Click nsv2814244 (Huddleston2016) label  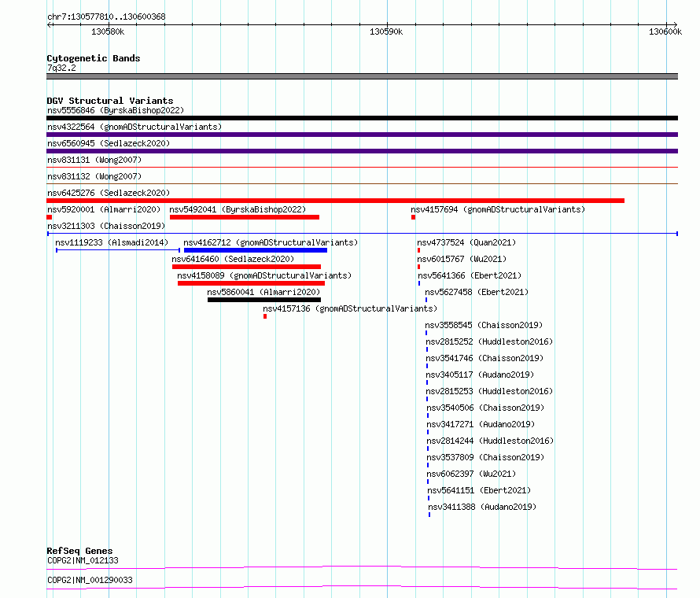490,441
